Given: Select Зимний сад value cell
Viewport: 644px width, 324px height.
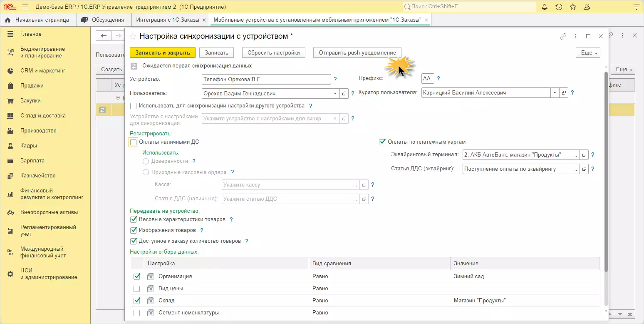Looking at the screenshot, I should (525, 277).
